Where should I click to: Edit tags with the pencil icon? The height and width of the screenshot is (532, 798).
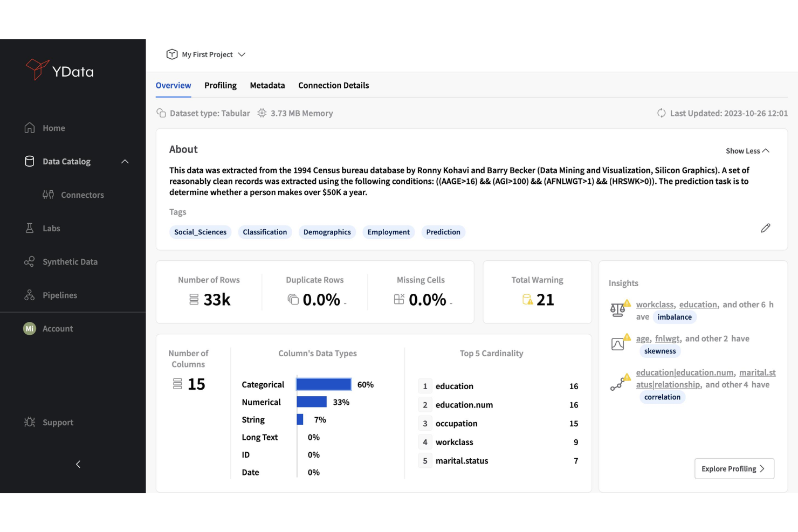(766, 228)
